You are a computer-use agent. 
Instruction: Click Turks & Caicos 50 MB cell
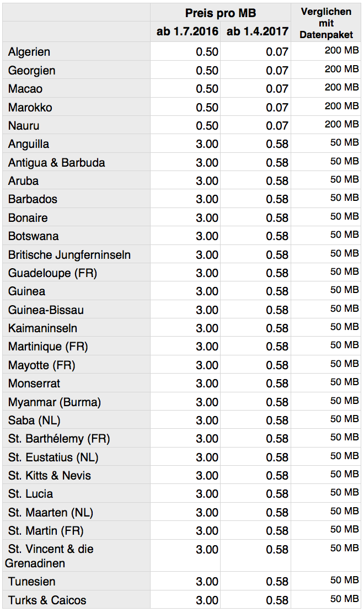[x=344, y=599]
